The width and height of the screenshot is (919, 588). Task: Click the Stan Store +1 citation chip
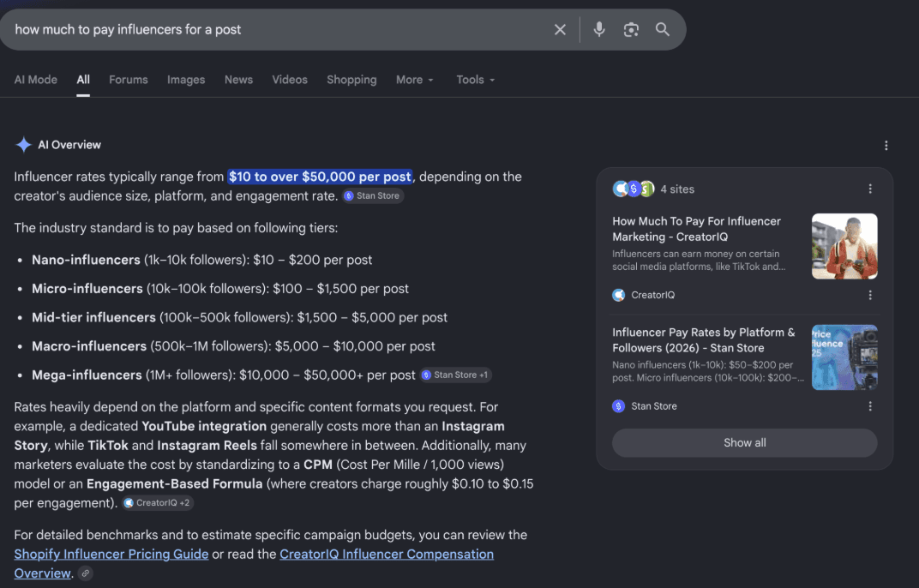[x=456, y=375]
